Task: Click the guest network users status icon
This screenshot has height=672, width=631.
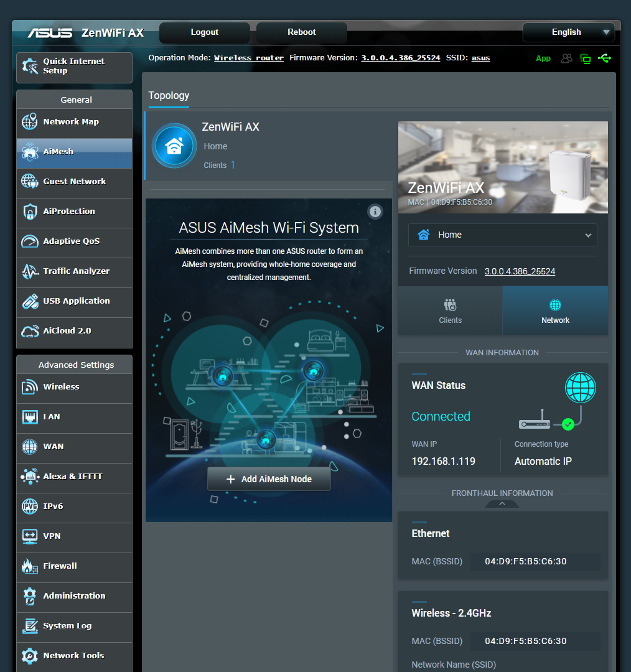Action: click(x=567, y=58)
